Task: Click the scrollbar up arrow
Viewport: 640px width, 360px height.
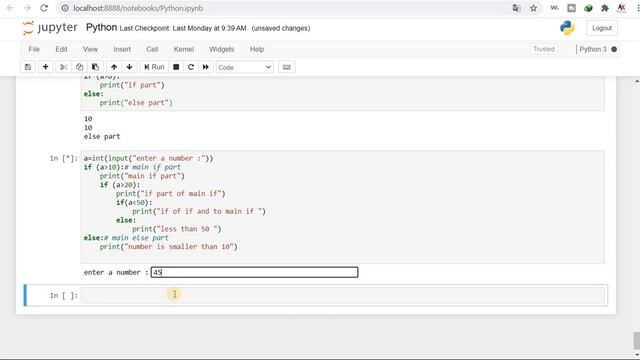Action: [636, 81]
